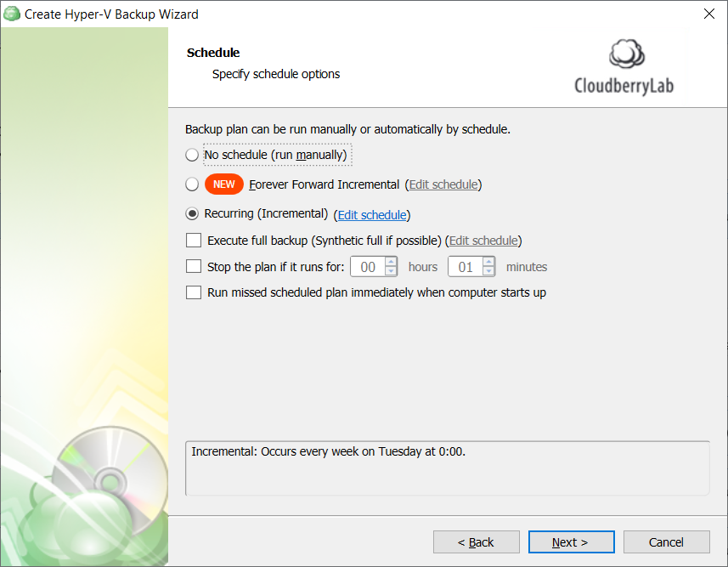This screenshot has width=728, height=567.
Task: Open Edit schedule link for full backup
Action: (483, 241)
